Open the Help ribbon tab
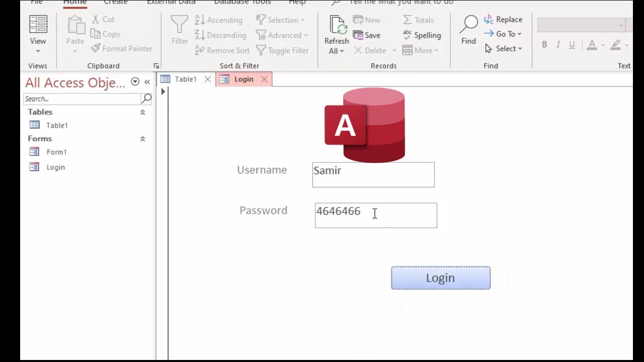644x362 pixels. tap(297, 2)
